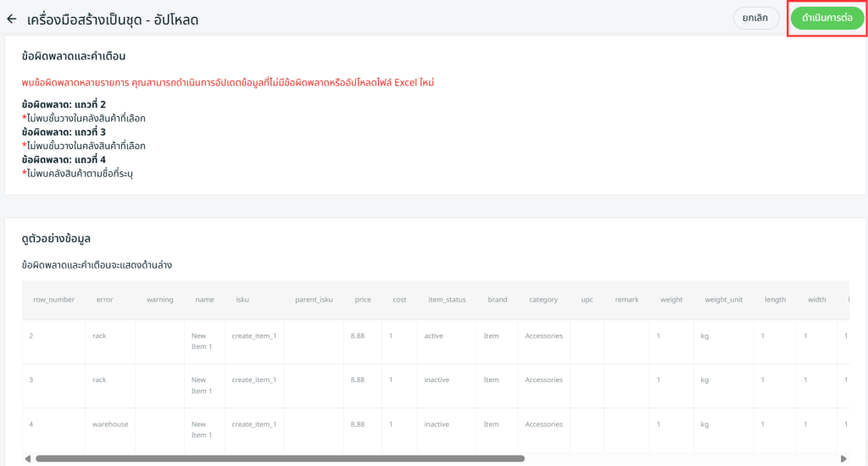Click the weight_unit column header

(723, 300)
